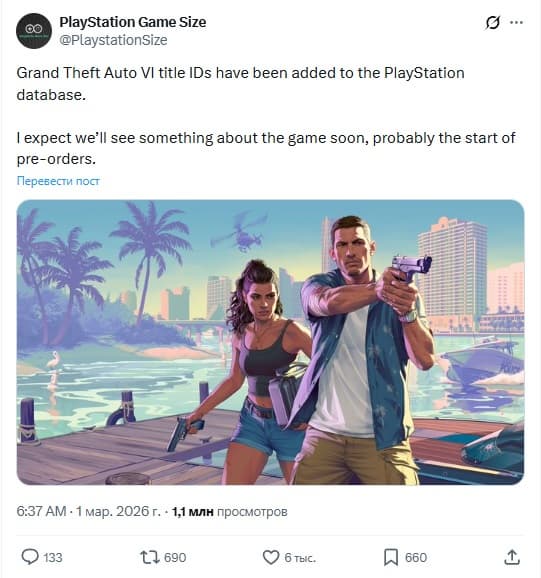
Task: Click the PlayStation Game Size display name
Action: click(x=133, y=22)
